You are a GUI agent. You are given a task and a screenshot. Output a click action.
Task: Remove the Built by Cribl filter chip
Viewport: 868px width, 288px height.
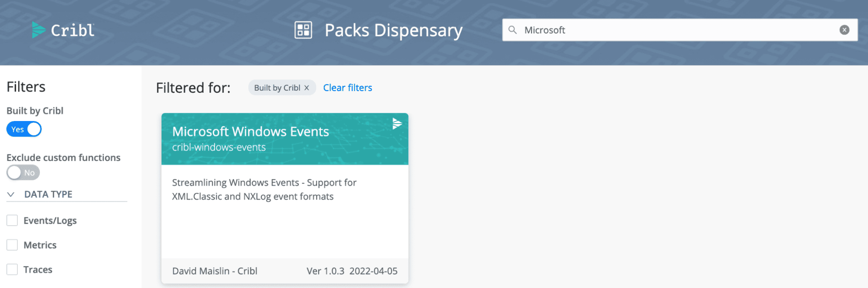click(x=307, y=88)
